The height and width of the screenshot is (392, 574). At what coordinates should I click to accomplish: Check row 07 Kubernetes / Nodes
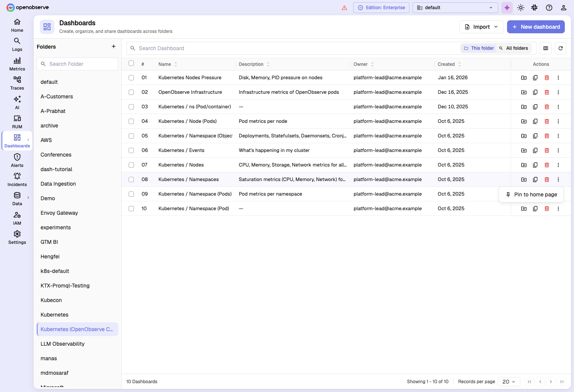[131, 165]
